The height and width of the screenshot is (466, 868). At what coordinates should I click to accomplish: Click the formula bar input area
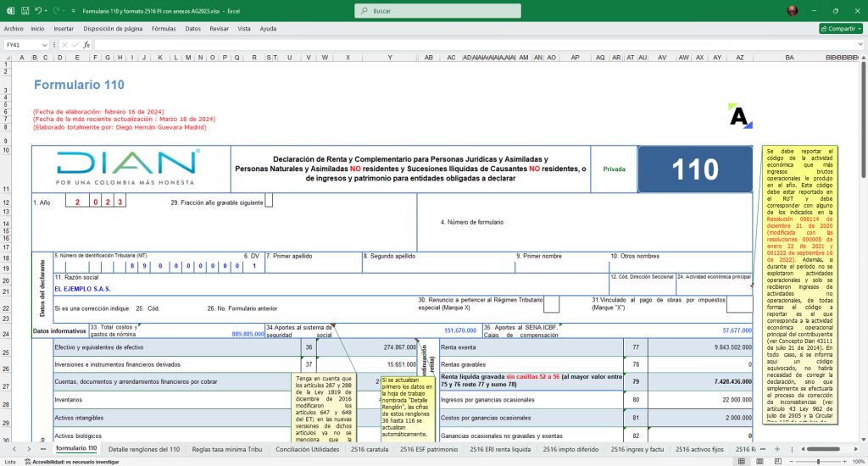click(475, 45)
